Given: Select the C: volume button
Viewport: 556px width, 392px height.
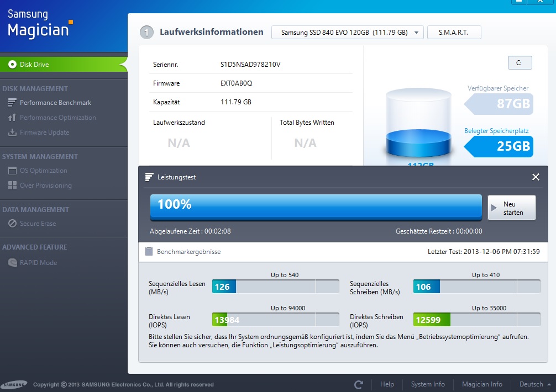Looking at the screenshot, I should pyautogui.click(x=520, y=63).
